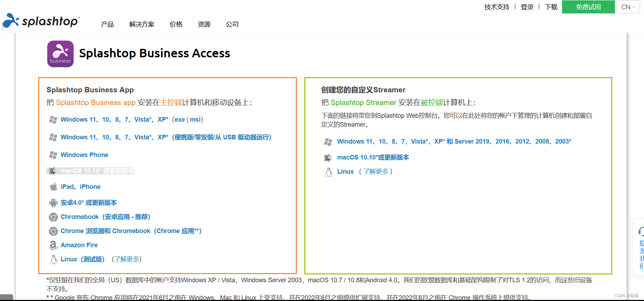Click the 下载 download link

(x=551, y=7)
